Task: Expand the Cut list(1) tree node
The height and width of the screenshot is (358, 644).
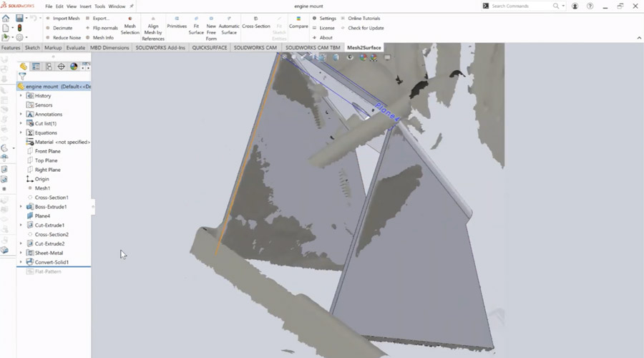Action: click(x=21, y=123)
